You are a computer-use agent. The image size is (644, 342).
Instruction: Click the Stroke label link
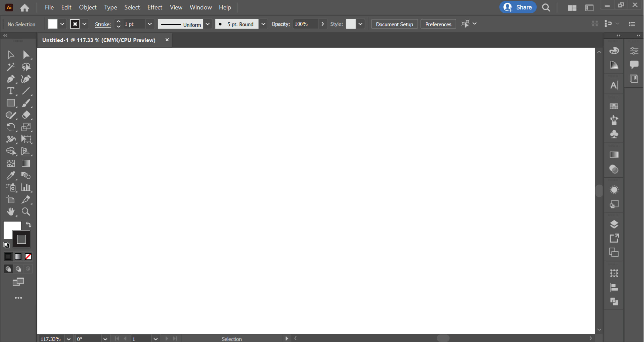tap(103, 24)
